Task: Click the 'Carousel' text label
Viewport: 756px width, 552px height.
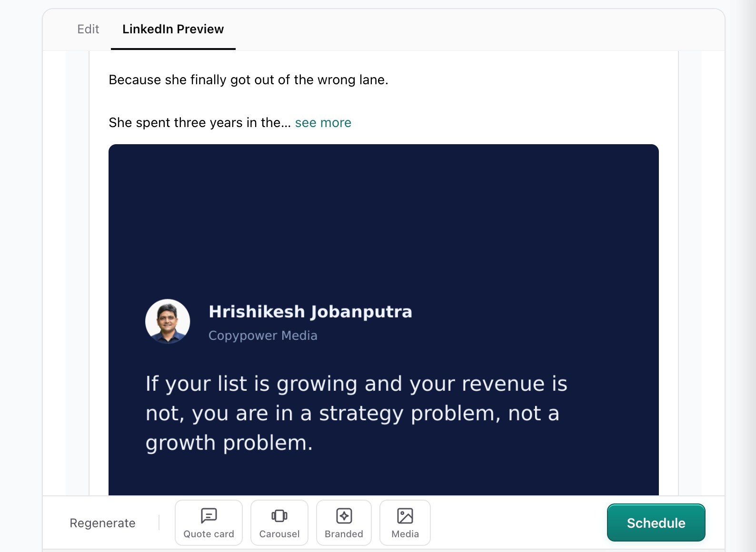Action: pyautogui.click(x=279, y=534)
